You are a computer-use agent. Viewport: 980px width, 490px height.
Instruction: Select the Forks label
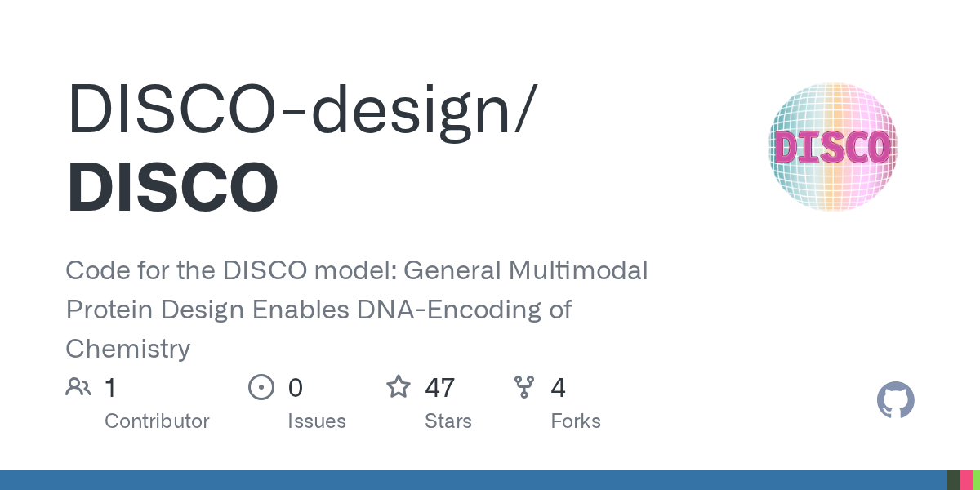[x=575, y=421]
